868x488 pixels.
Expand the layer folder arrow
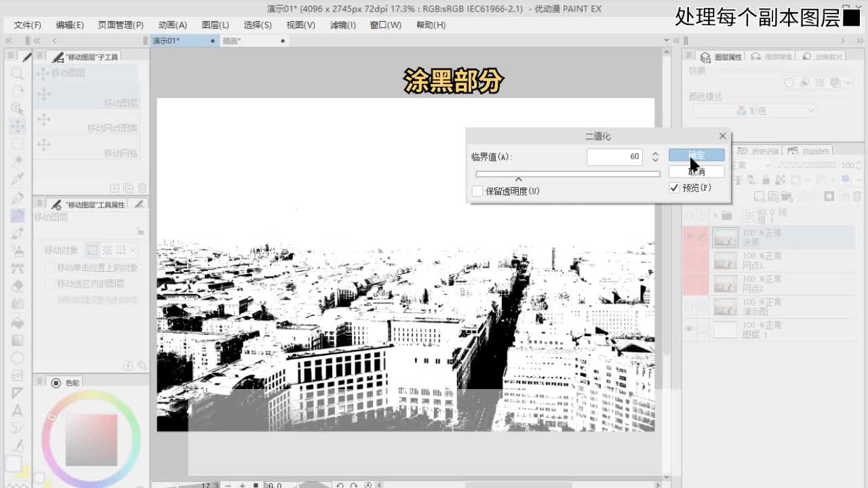pos(714,216)
